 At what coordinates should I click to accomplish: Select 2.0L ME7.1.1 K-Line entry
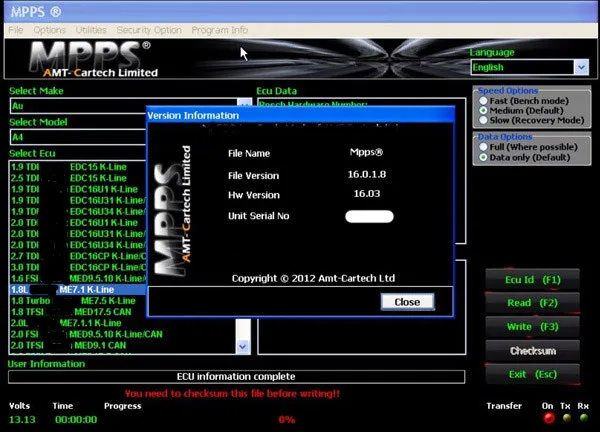click(x=122, y=323)
